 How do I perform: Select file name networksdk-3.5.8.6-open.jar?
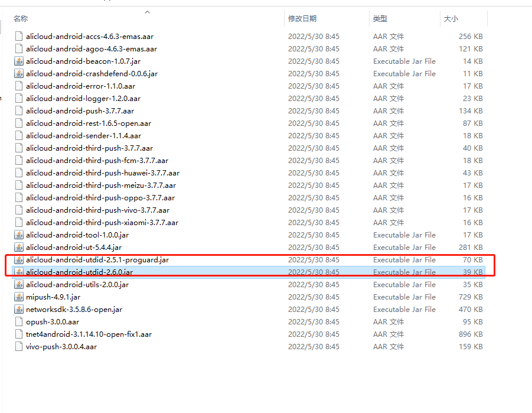click(x=74, y=310)
